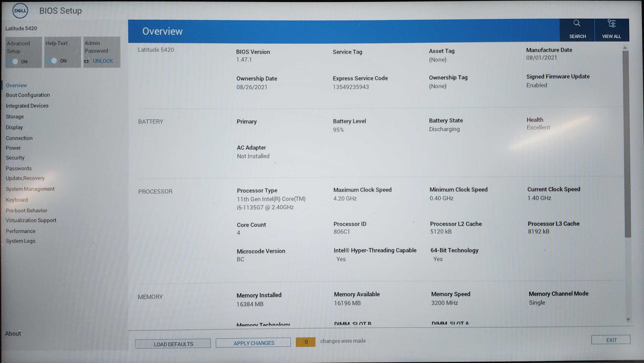Click the LOAD DEFAULTS button

click(173, 343)
